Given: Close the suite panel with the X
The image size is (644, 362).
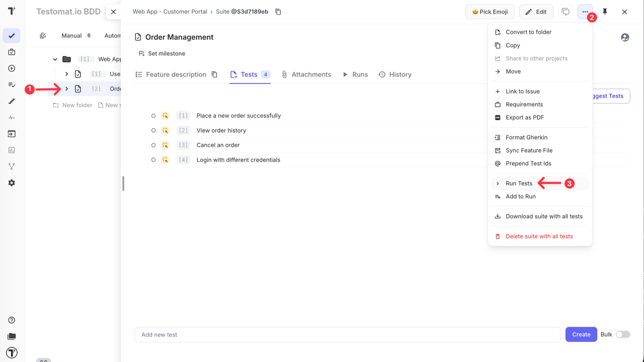Looking at the screenshot, I should [624, 12].
